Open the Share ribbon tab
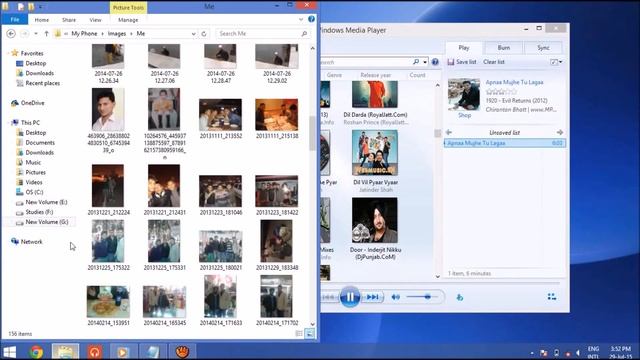 (69, 20)
